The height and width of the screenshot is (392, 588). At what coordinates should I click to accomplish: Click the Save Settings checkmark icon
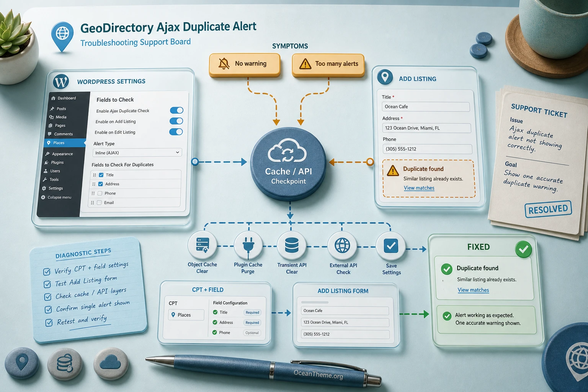391,246
